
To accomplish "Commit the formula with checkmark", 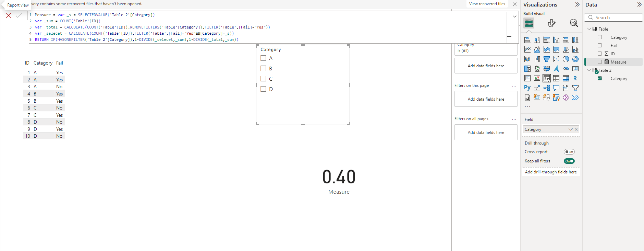I will point(19,15).
